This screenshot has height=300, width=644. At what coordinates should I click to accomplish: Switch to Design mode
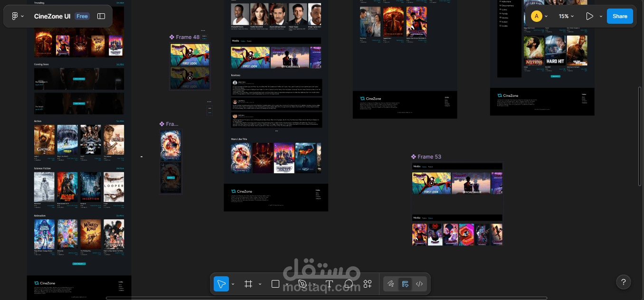click(x=405, y=284)
